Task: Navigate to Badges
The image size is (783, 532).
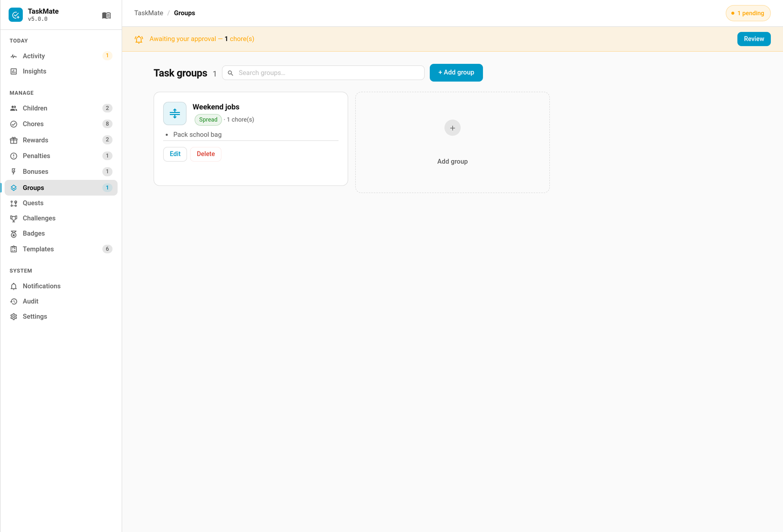Action: click(x=61, y=234)
